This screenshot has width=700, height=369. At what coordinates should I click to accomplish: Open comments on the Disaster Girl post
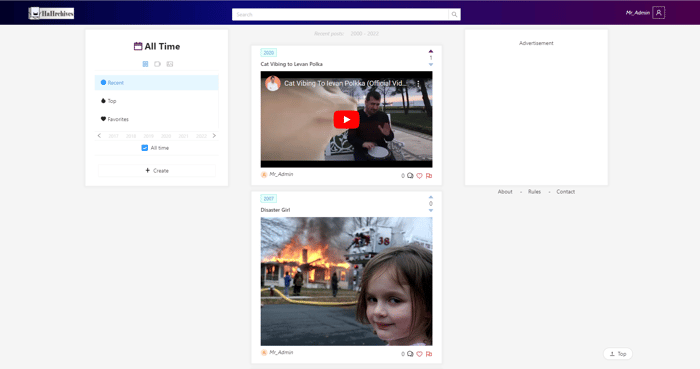pyautogui.click(x=410, y=354)
